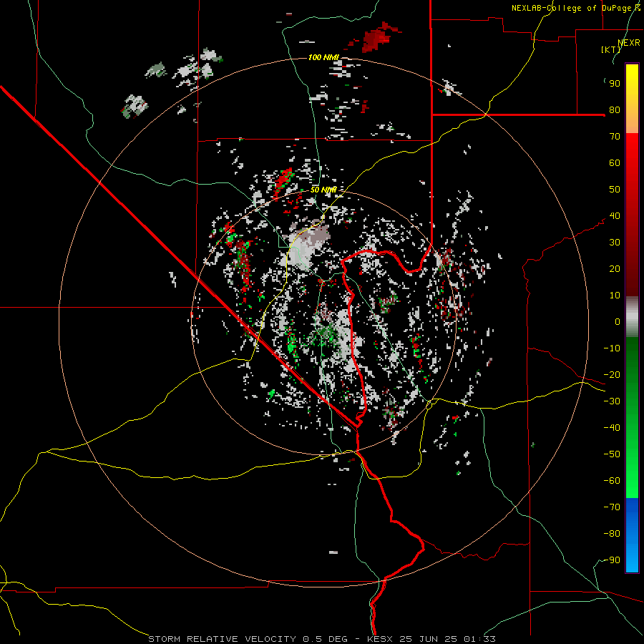
Task: Click the STORM RELATIVE VELOCITY footer text
Action: point(224,639)
